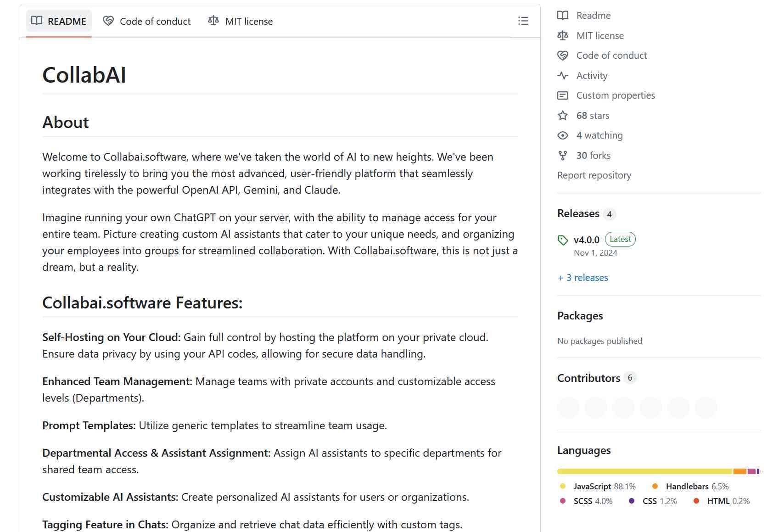Switch to the MIT license tab
Image resolution: width=773 pixels, height=532 pixels.
[241, 21]
